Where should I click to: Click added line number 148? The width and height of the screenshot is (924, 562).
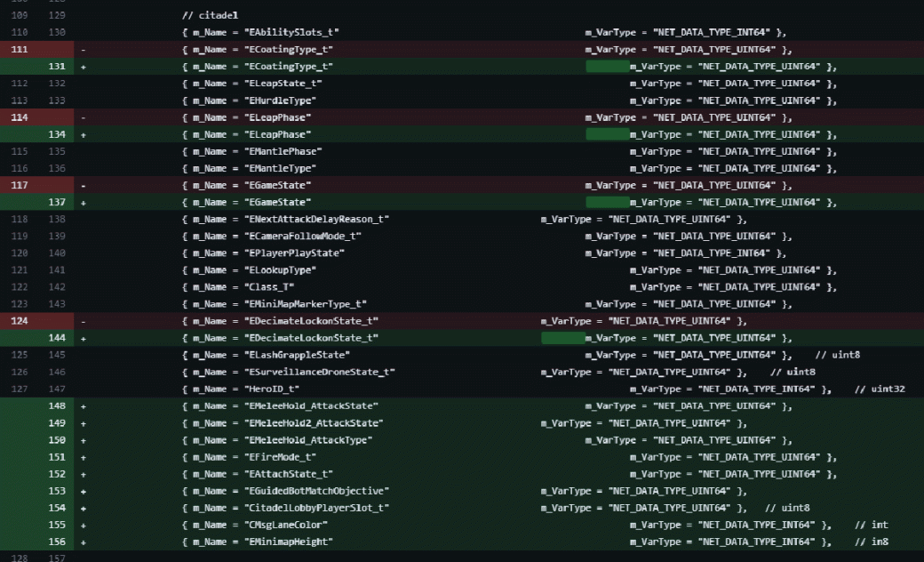point(57,406)
